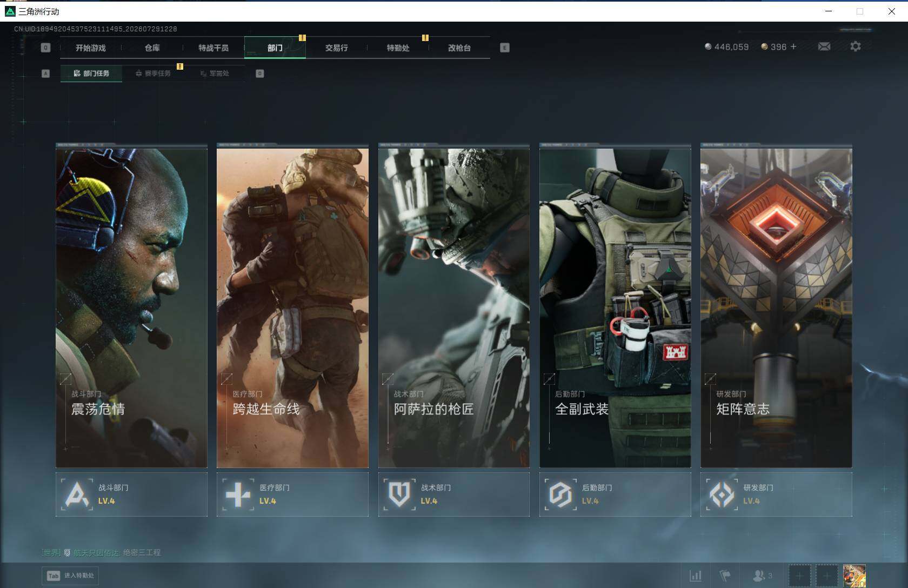Add more currency with the plus button
Image resolution: width=908 pixels, height=588 pixels.
click(x=793, y=46)
